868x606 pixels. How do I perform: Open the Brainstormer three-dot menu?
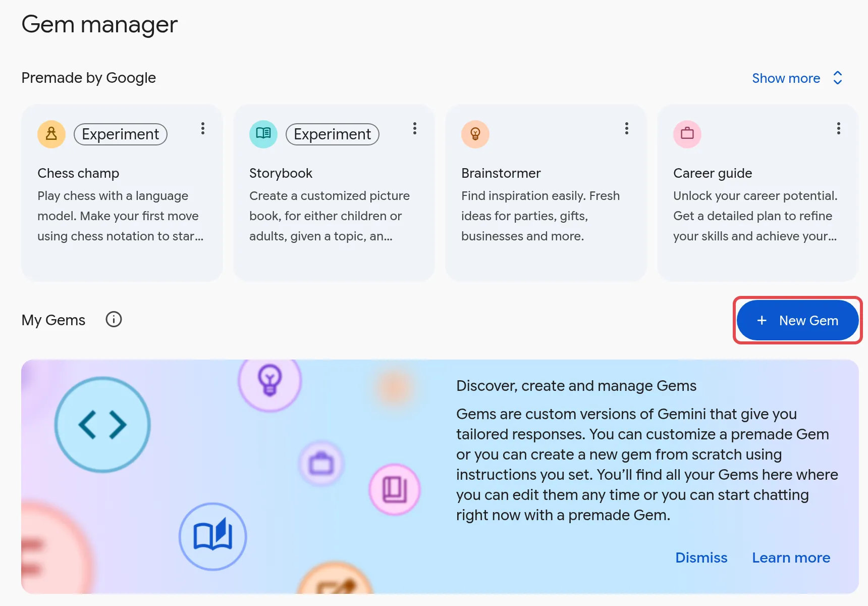627,128
